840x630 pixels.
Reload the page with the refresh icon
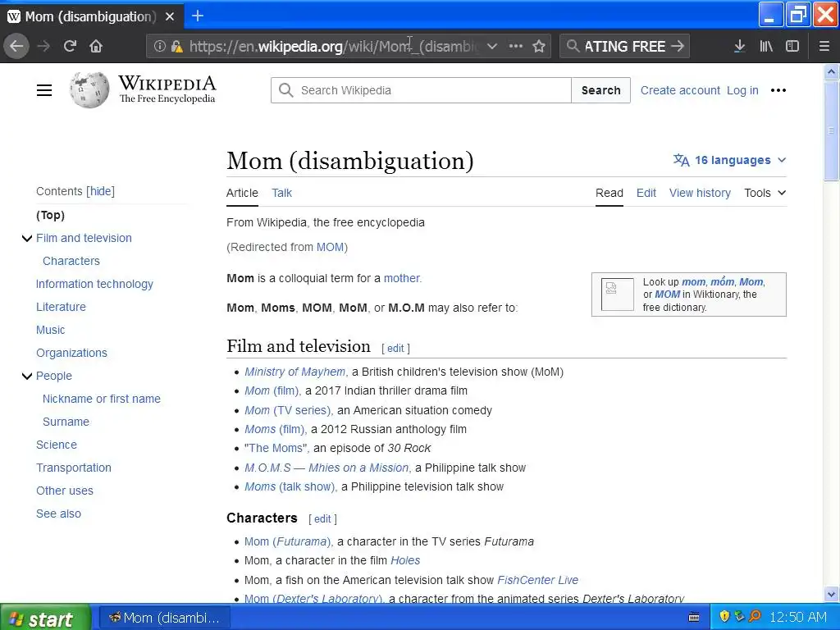pos(70,46)
